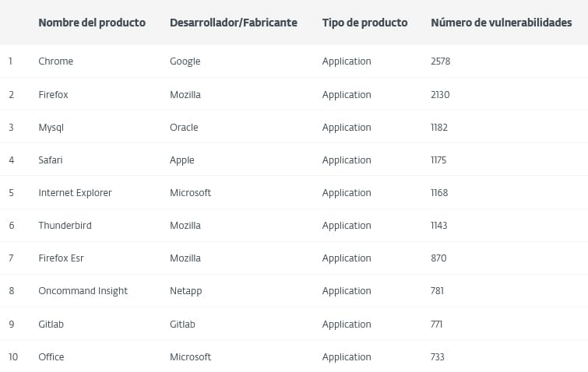588x372 pixels.
Task: Click the Firefox product name in row 2
Action: click(54, 95)
